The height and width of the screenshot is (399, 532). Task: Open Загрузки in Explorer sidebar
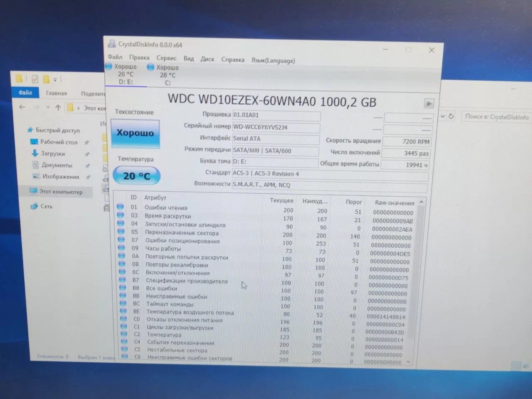pos(48,153)
